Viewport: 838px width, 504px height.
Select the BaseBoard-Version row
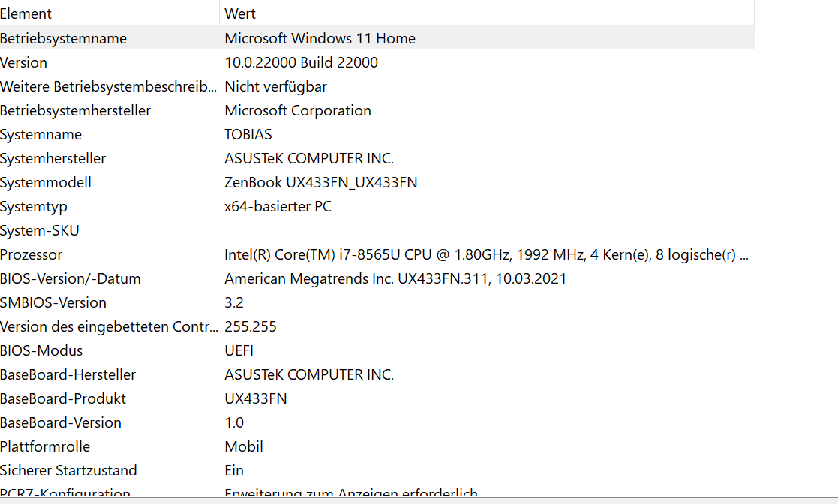tap(377, 423)
